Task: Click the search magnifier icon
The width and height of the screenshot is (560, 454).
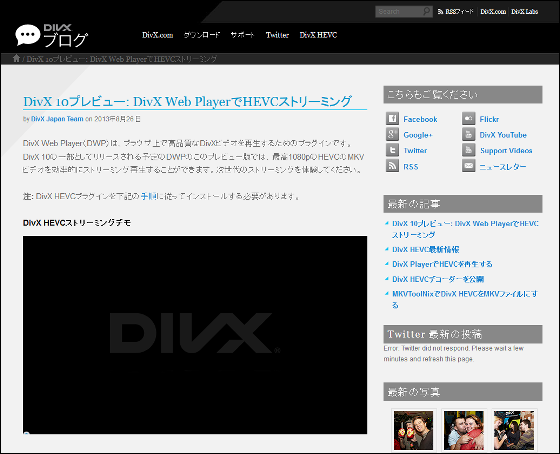Action: pos(426,11)
